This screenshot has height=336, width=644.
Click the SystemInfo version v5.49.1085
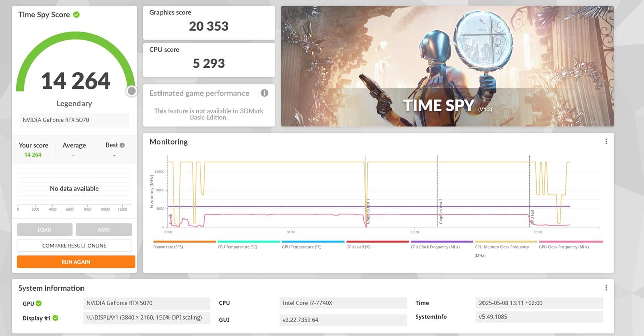[539, 317]
